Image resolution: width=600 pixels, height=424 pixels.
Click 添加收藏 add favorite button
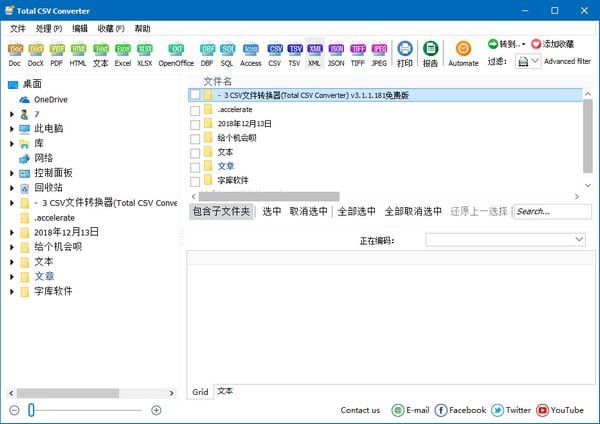(553, 44)
